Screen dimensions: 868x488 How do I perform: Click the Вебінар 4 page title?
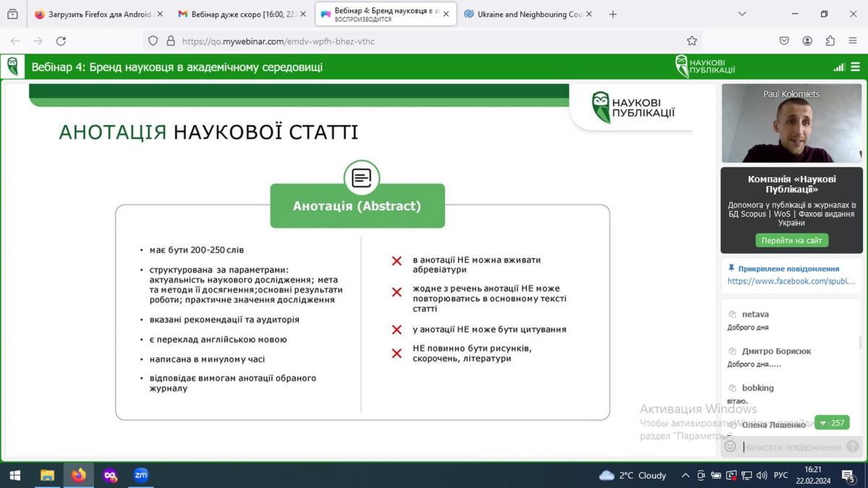(x=177, y=67)
